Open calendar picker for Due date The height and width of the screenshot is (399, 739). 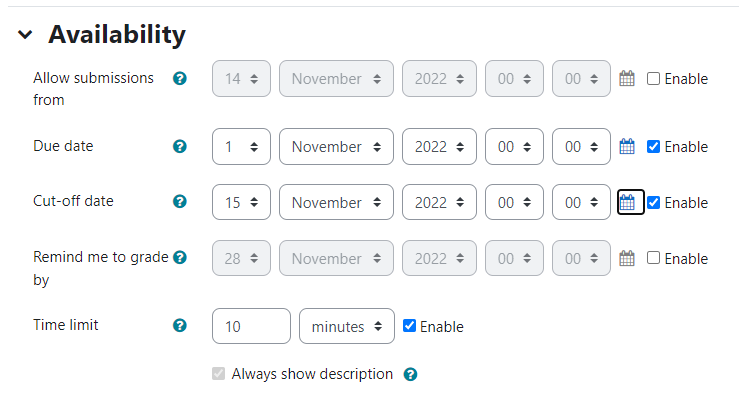coord(627,147)
